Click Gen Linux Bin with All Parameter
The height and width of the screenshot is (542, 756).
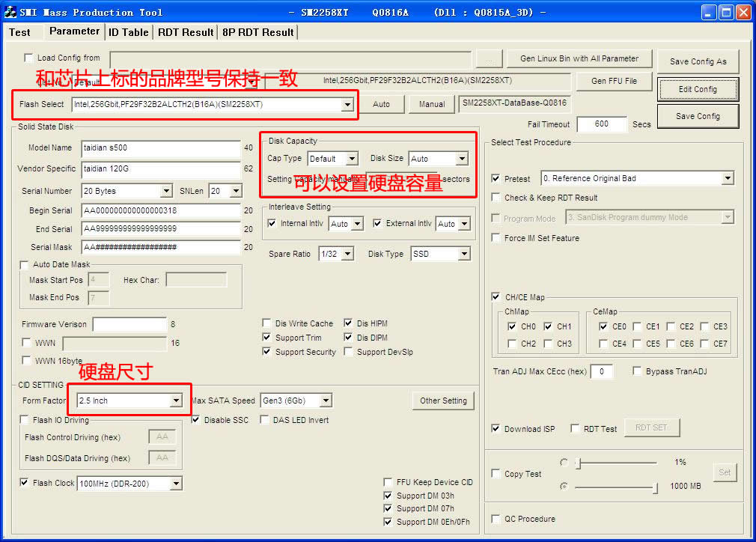579,58
